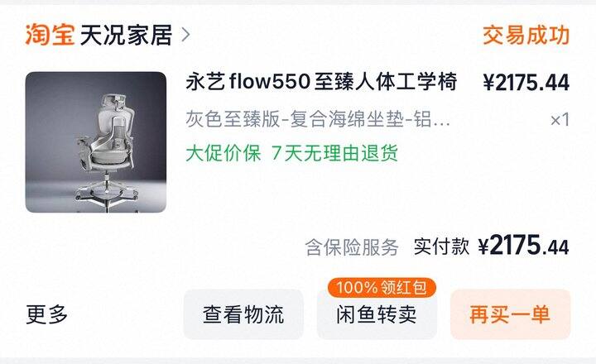This screenshot has width=596, height=364.
Task: Click the 更多 options menu
Action: tap(46, 314)
